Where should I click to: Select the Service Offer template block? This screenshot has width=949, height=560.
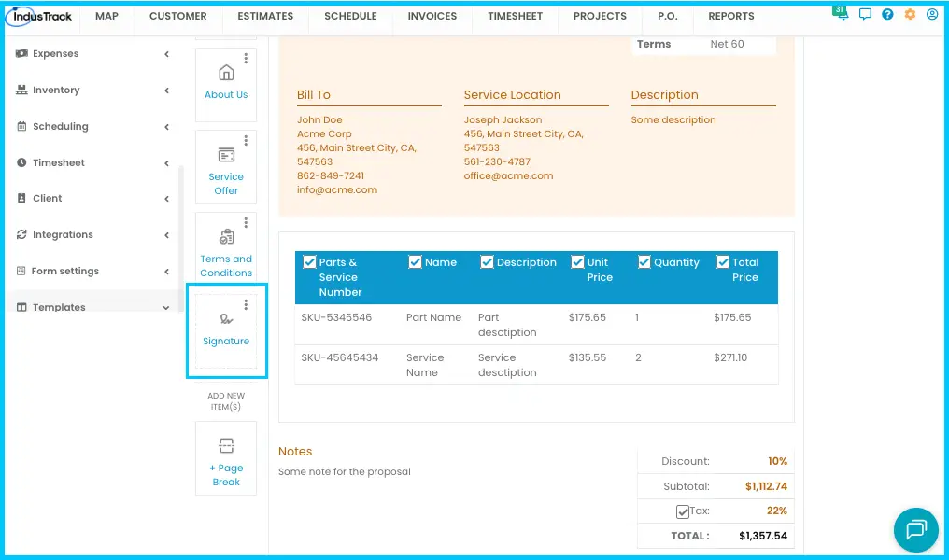coord(226,167)
